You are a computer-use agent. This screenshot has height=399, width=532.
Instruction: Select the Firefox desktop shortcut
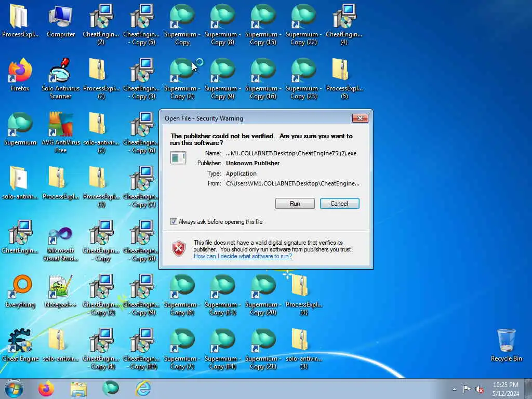point(20,75)
